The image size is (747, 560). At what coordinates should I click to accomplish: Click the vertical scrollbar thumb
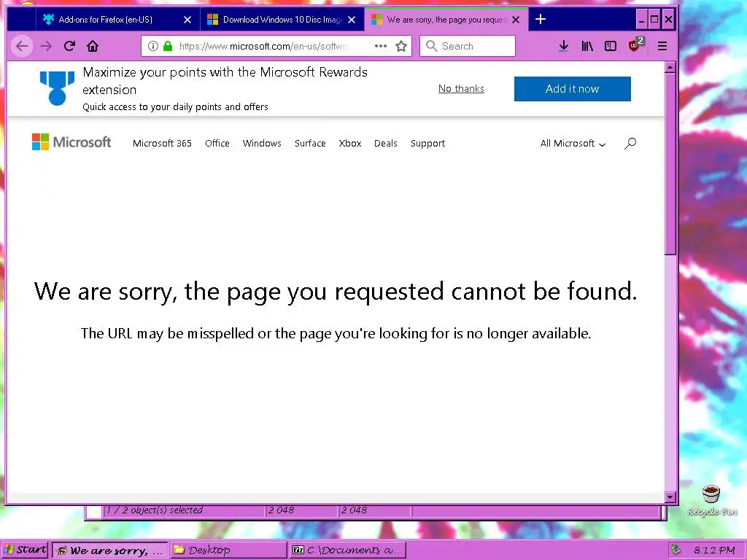(x=670, y=164)
